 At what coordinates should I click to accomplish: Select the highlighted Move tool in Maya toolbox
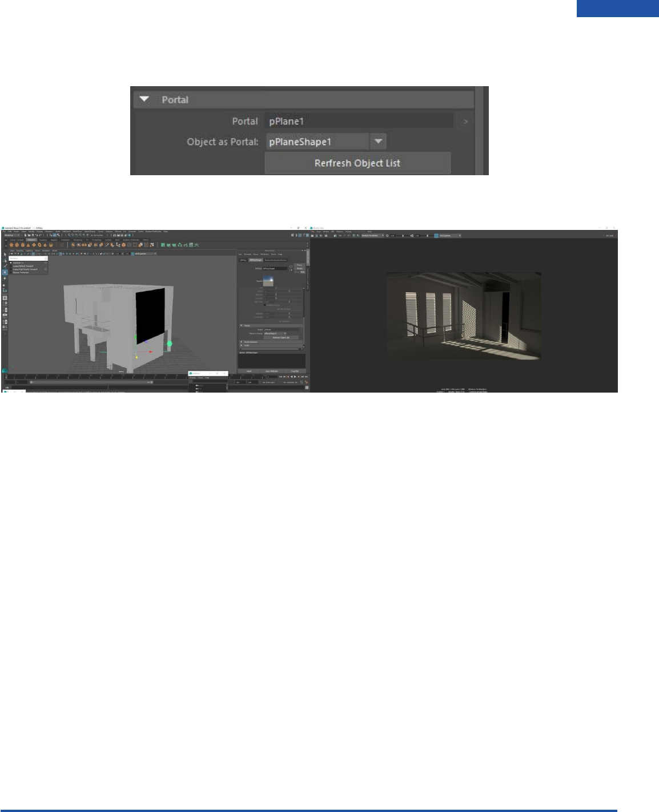(5, 272)
